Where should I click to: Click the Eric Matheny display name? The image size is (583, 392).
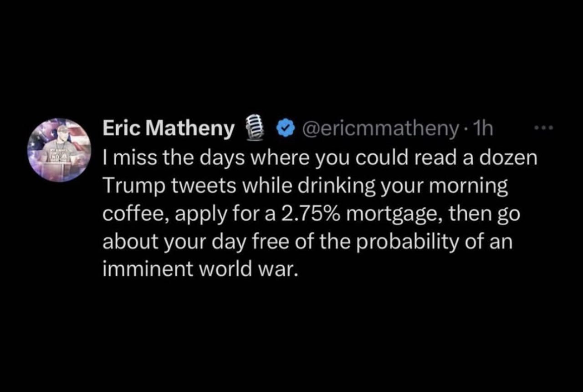tap(169, 130)
